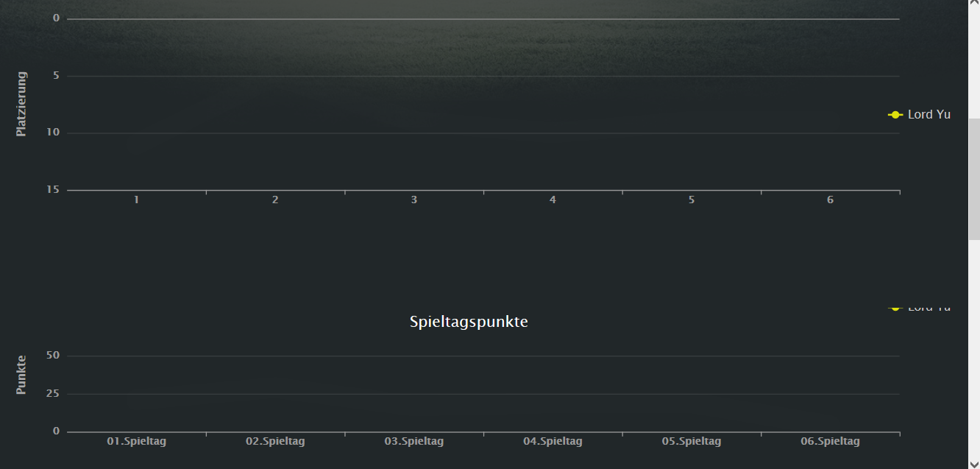Toggle the Lord Yu series in Platzierung legend
Screen dimensions: 980x469
tap(928, 115)
